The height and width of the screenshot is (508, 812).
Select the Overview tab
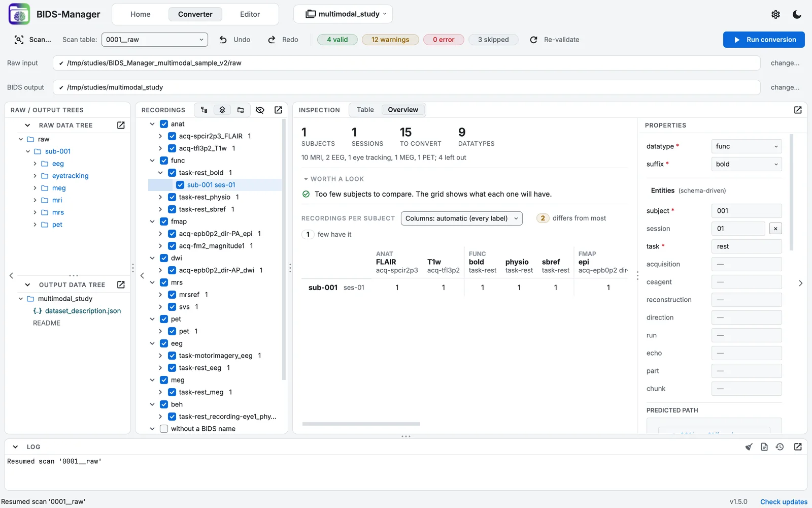pyautogui.click(x=403, y=110)
